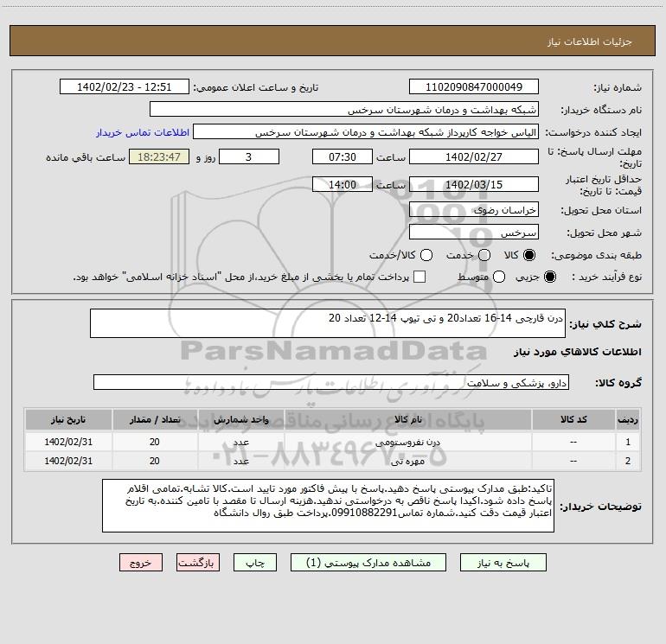Click the province field خراسان رضوی

[x=474, y=210]
